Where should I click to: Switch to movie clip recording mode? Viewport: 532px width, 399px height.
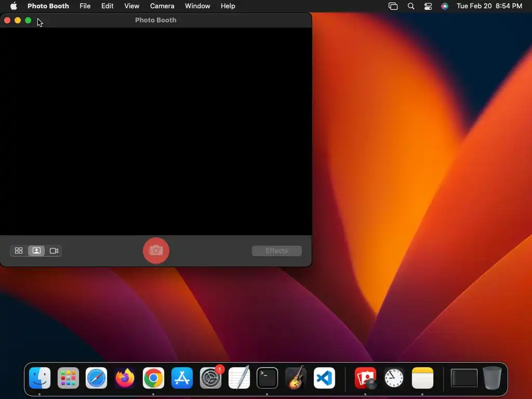pyautogui.click(x=54, y=251)
